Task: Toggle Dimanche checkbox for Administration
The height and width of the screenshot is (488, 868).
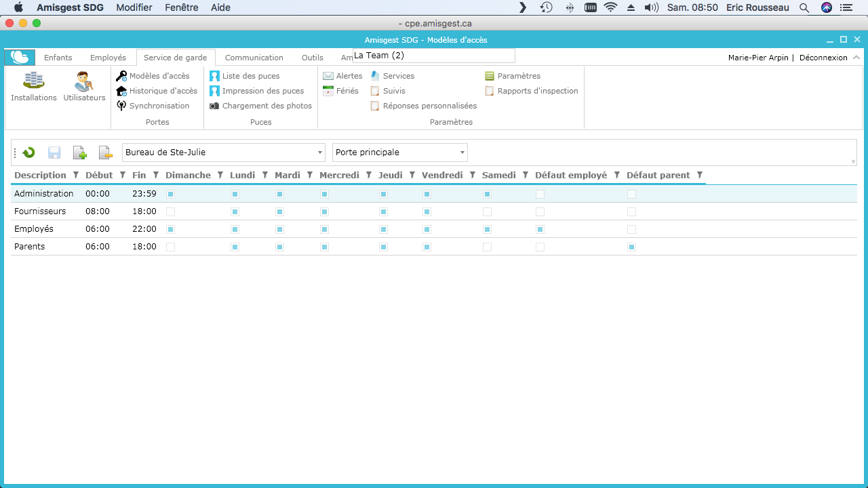Action: (170, 194)
